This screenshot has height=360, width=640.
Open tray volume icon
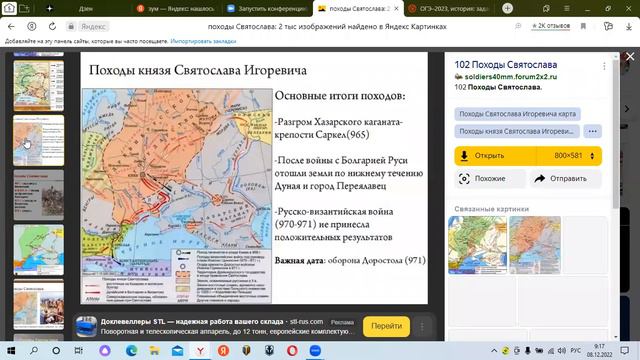tap(562, 351)
